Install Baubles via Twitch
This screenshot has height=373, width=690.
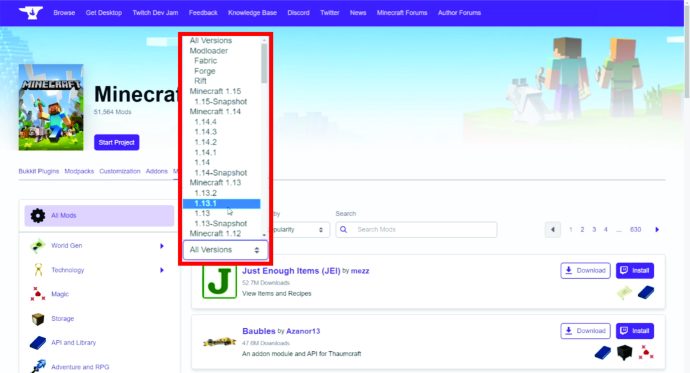635,331
